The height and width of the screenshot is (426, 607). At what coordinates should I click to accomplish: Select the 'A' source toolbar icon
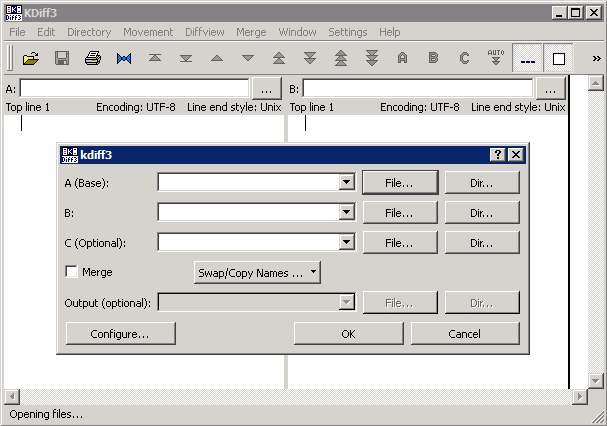pyautogui.click(x=402, y=58)
